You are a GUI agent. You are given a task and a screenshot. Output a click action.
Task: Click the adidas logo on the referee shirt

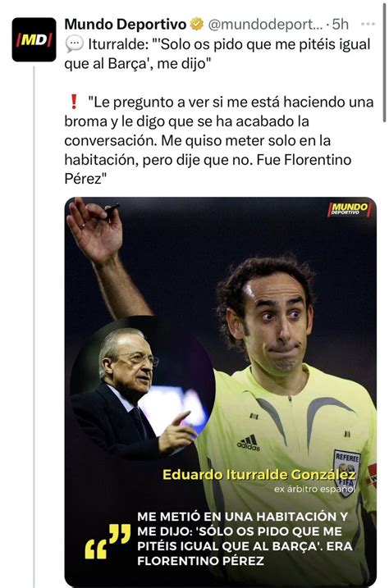(x=249, y=443)
